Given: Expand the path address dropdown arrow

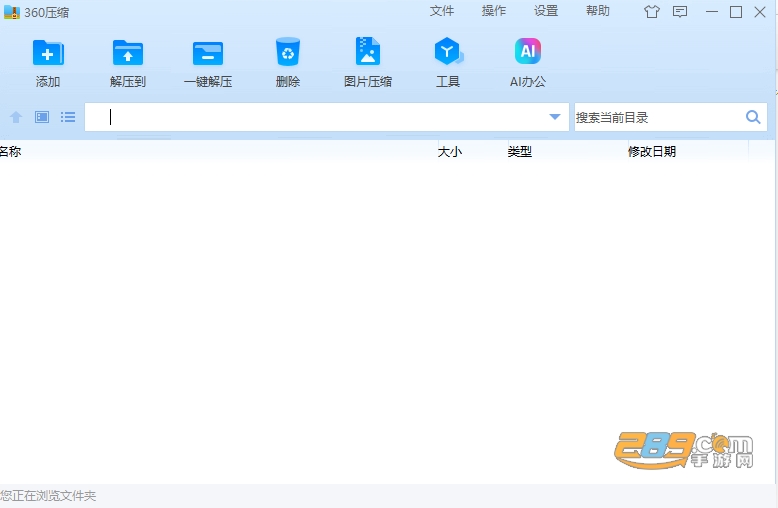Looking at the screenshot, I should 555,117.
